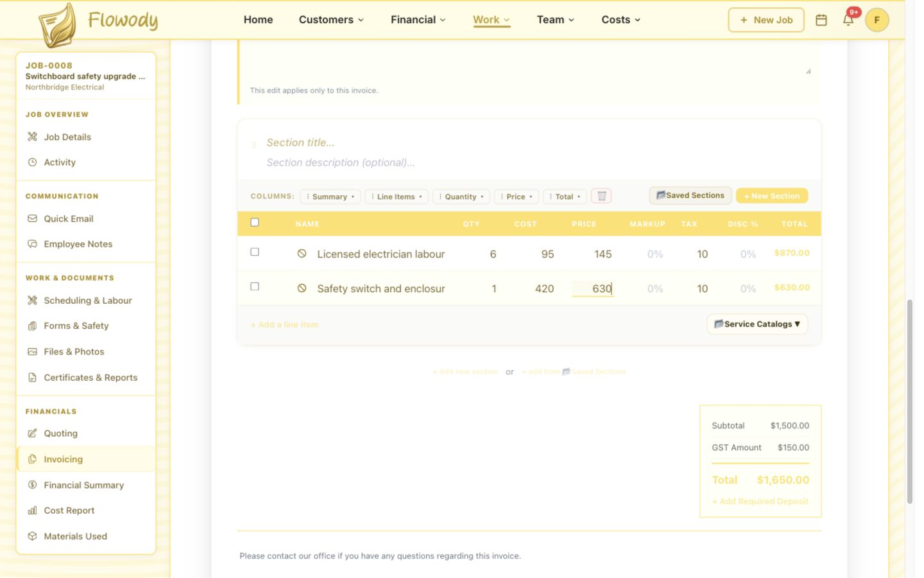Expand the Work menu

[492, 20]
